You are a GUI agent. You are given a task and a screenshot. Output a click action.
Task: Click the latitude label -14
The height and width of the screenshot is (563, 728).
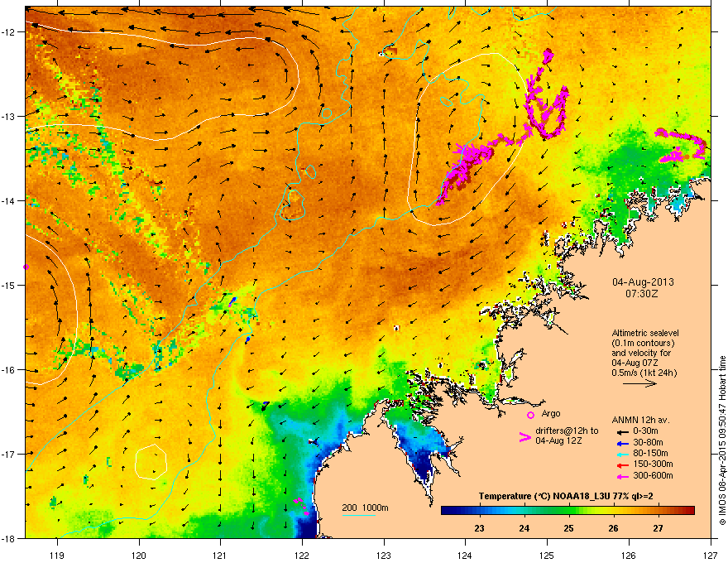[x=9, y=200]
